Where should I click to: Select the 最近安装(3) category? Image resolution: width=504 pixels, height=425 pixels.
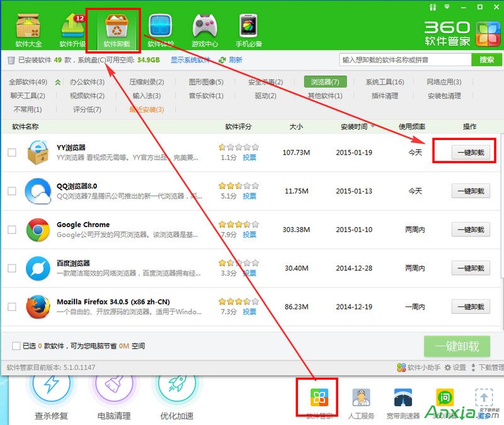pos(147,109)
